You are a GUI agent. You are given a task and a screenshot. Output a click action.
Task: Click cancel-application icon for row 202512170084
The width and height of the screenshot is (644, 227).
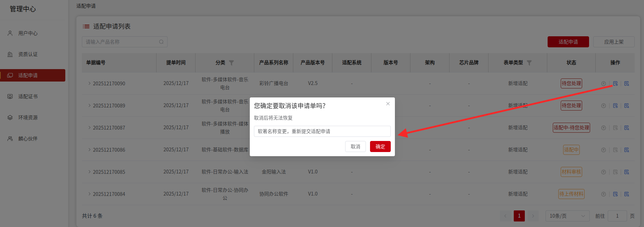615,194
